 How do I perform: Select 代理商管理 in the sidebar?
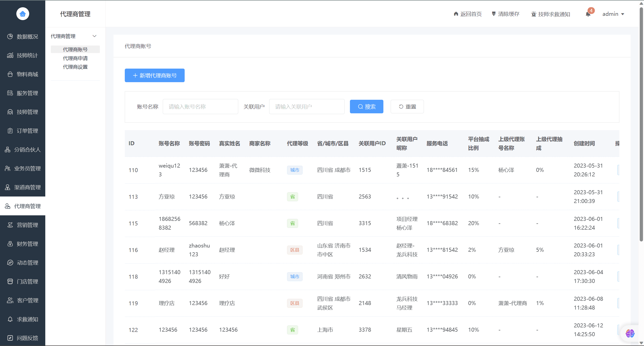click(x=23, y=206)
